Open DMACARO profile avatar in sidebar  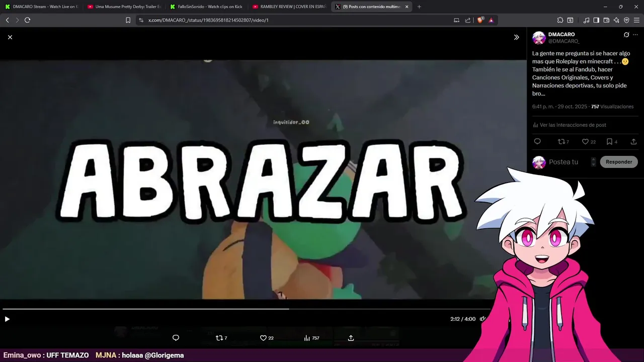coord(539,38)
